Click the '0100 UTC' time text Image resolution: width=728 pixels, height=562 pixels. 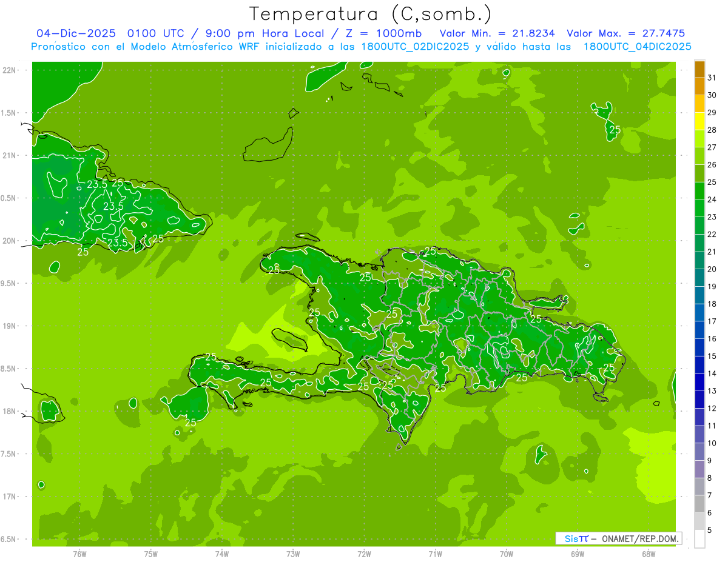click(157, 33)
